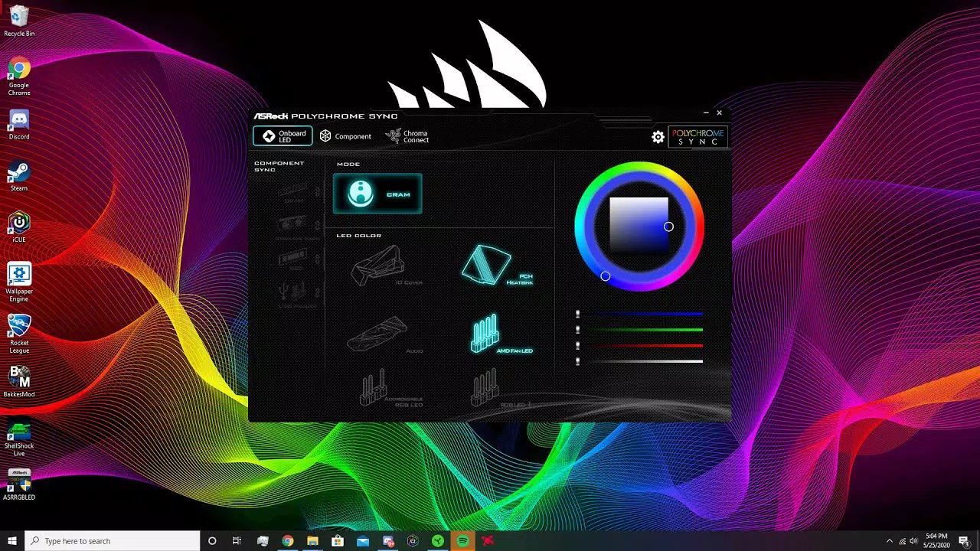Open Windows Start menu

tap(12, 541)
